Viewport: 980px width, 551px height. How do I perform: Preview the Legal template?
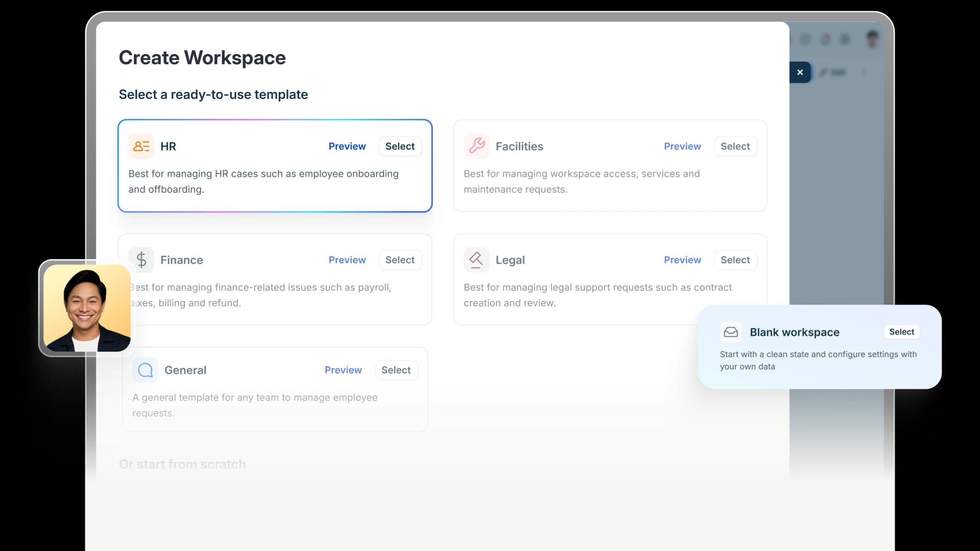(682, 260)
